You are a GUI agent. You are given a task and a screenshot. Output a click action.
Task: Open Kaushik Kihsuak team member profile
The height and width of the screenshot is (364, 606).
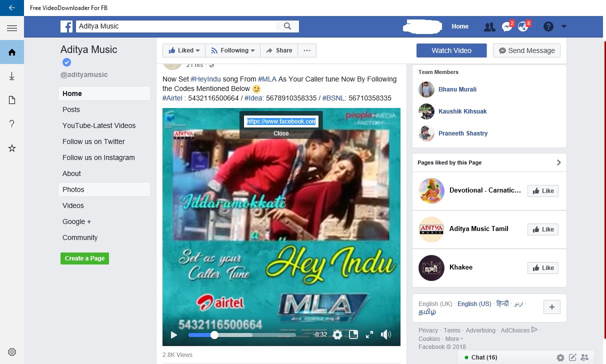pos(462,111)
